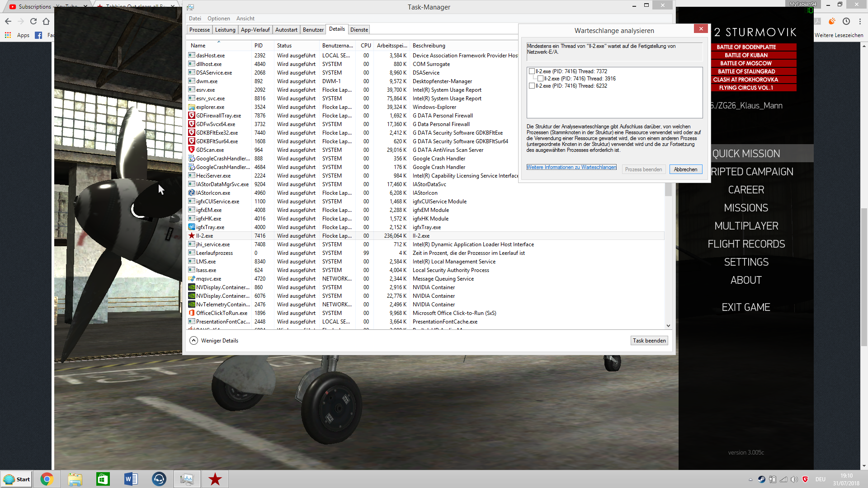Screen dimensions: 868x488
Task: Click the Steam tray icon
Action: (762, 479)
